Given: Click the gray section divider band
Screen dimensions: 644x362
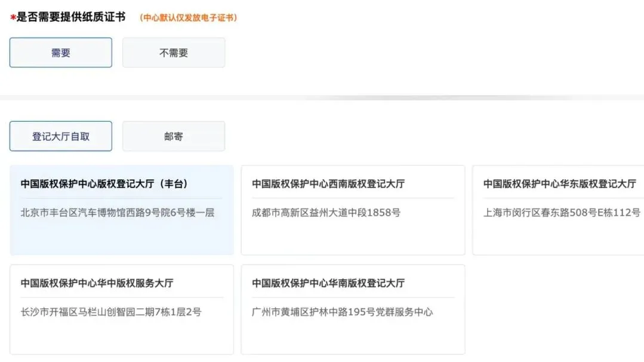Looking at the screenshot, I should coord(322,97).
